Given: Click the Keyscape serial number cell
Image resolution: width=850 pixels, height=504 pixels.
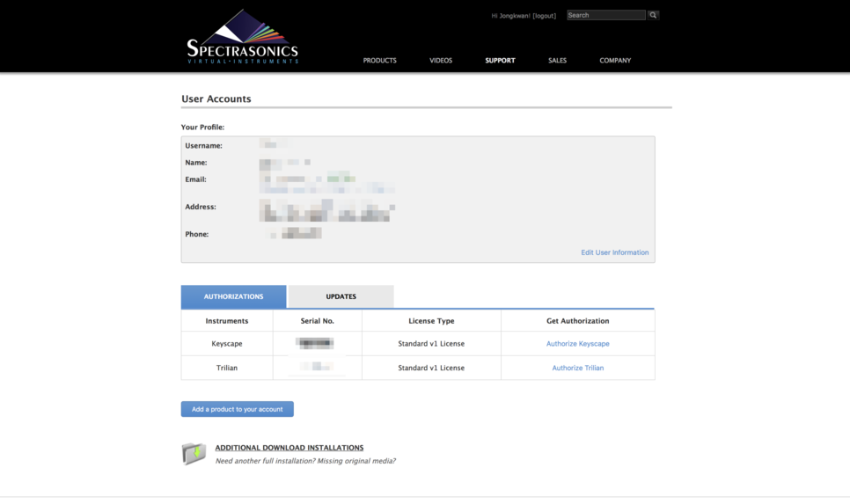Looking at the screenshot, I should click(318, 344).
